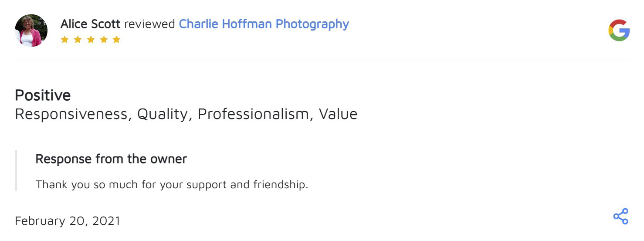Click the reviewer name Alice Scott
644x241 pixels.
pos(90,24)
